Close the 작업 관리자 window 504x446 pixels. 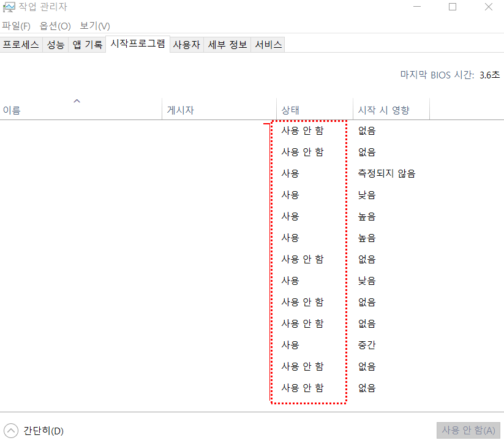click(489, 7)
